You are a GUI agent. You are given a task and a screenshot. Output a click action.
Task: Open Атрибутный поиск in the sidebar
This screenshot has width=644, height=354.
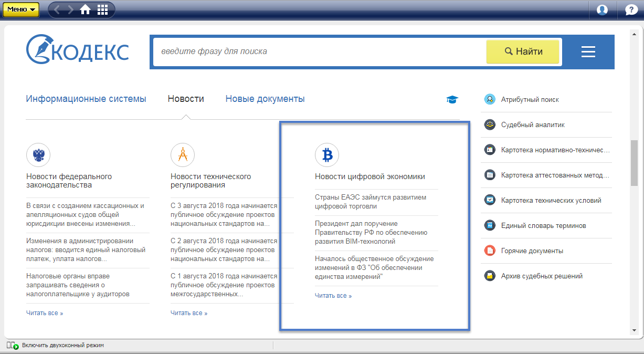530,99
